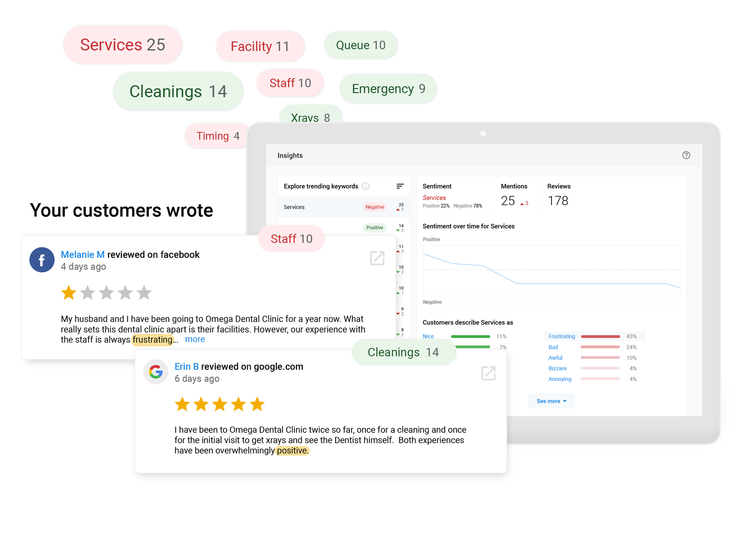Click the first star in Melanie's rating

[x=69, y=293]
